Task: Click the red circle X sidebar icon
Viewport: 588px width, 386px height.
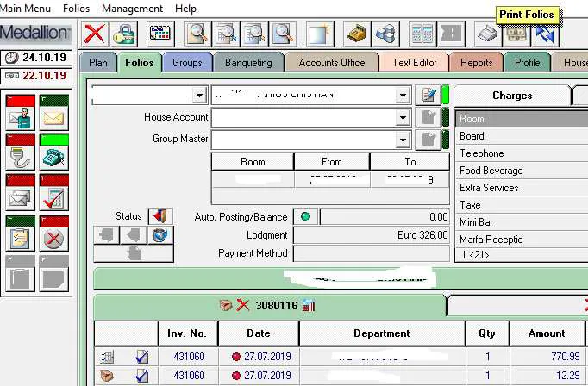Action: pyautogui.click(x=54, y=233)
